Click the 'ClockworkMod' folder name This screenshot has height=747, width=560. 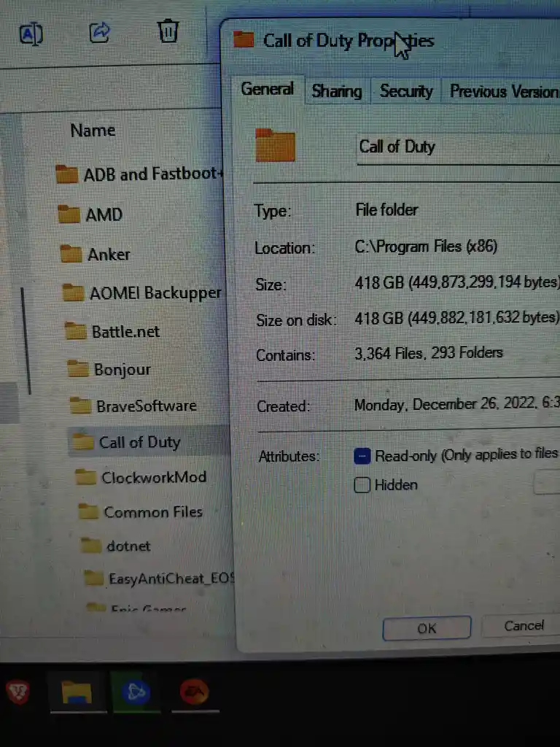click(x=155, y=477)
